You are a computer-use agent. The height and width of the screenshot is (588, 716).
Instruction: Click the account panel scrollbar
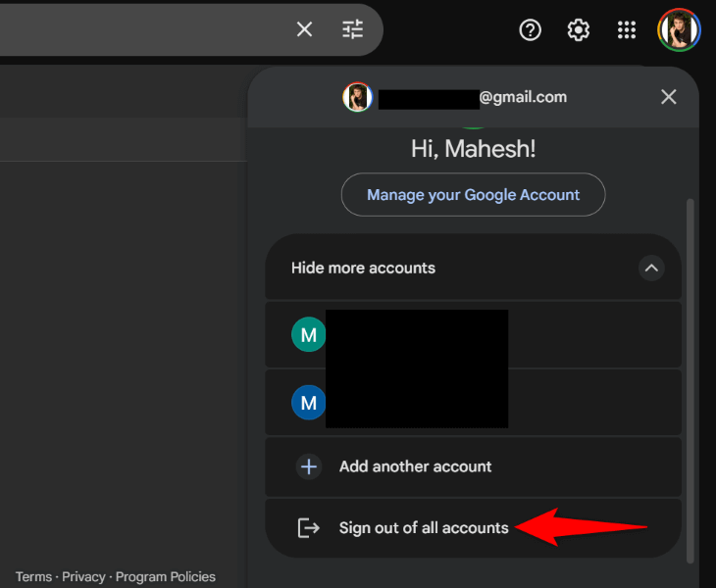[x=690, y=380]
